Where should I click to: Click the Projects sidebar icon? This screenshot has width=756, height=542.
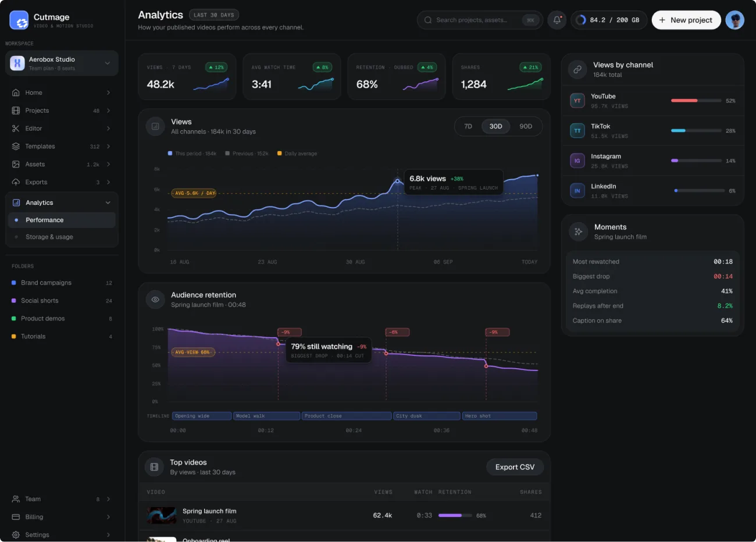(x=16, y=110)
